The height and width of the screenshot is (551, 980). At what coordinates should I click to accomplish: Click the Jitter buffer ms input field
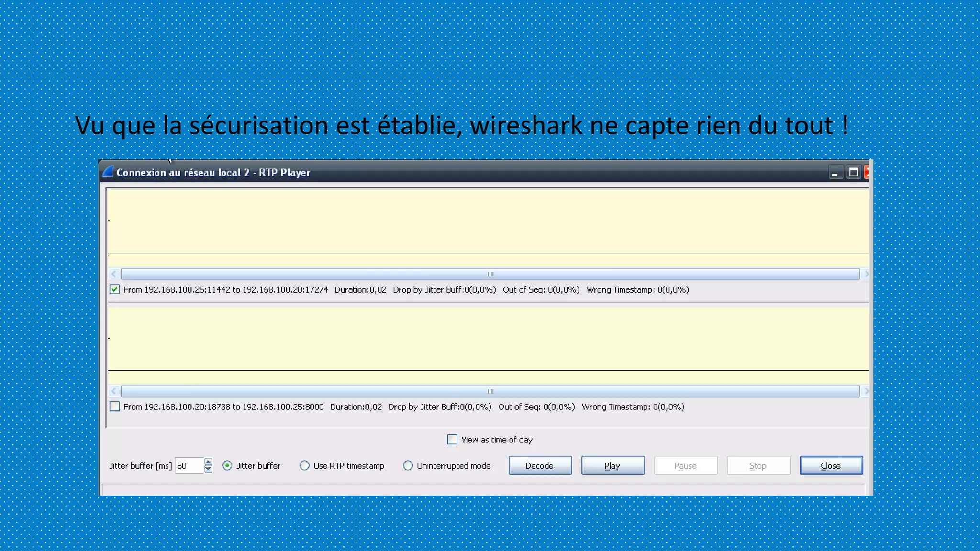point(189,465)
